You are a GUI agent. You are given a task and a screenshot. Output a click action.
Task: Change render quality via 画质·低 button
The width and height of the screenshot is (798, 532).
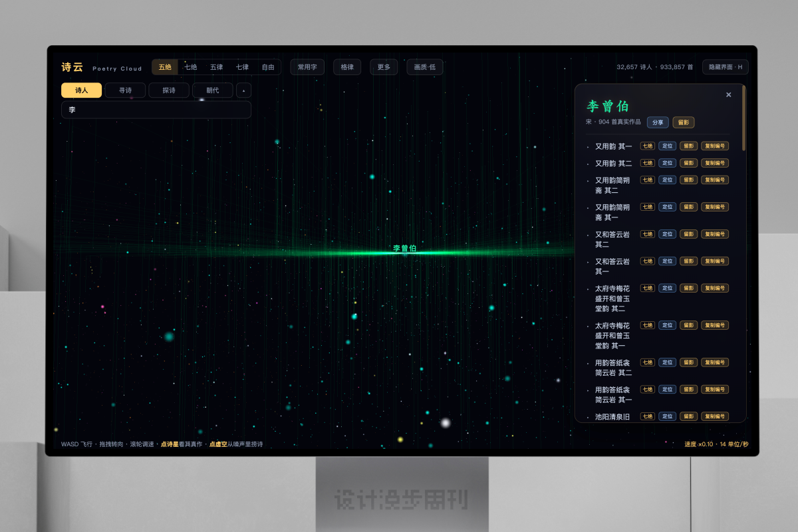(x=425, y=67)
